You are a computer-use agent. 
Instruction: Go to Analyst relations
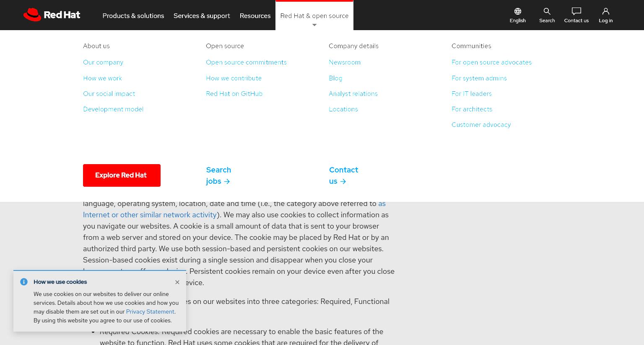(x=353, y=94)
